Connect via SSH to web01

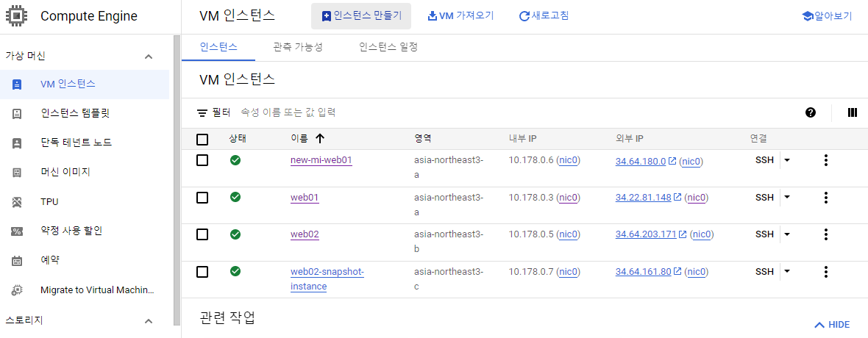tap(764, 198)
